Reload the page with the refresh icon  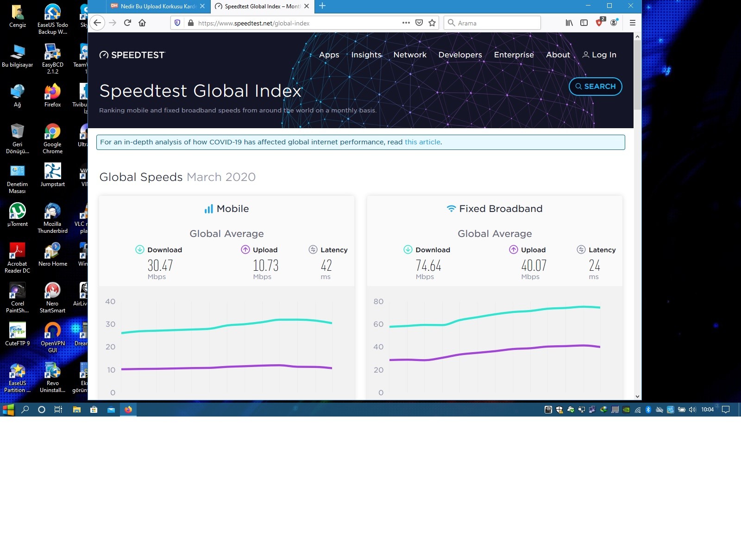127,23
